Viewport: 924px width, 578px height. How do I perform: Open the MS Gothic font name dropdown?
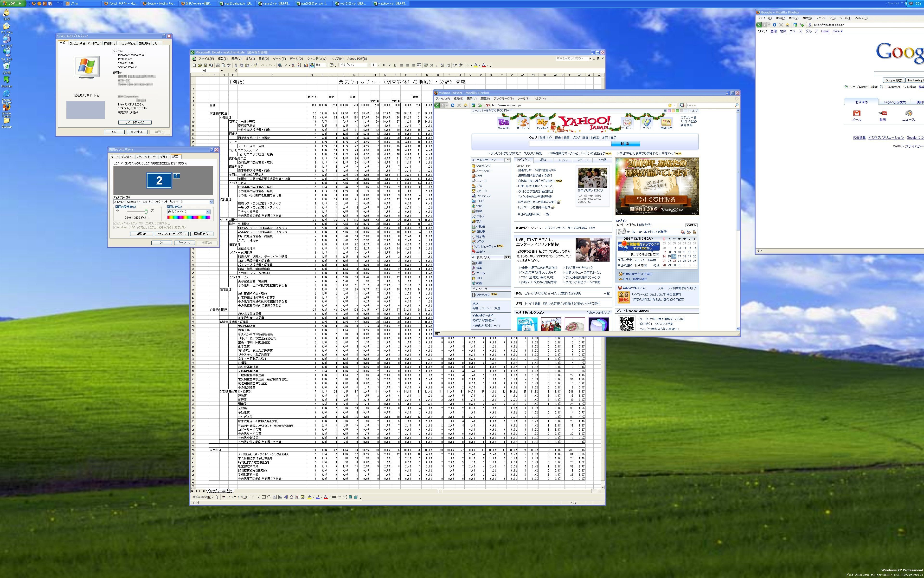[369, 65]
